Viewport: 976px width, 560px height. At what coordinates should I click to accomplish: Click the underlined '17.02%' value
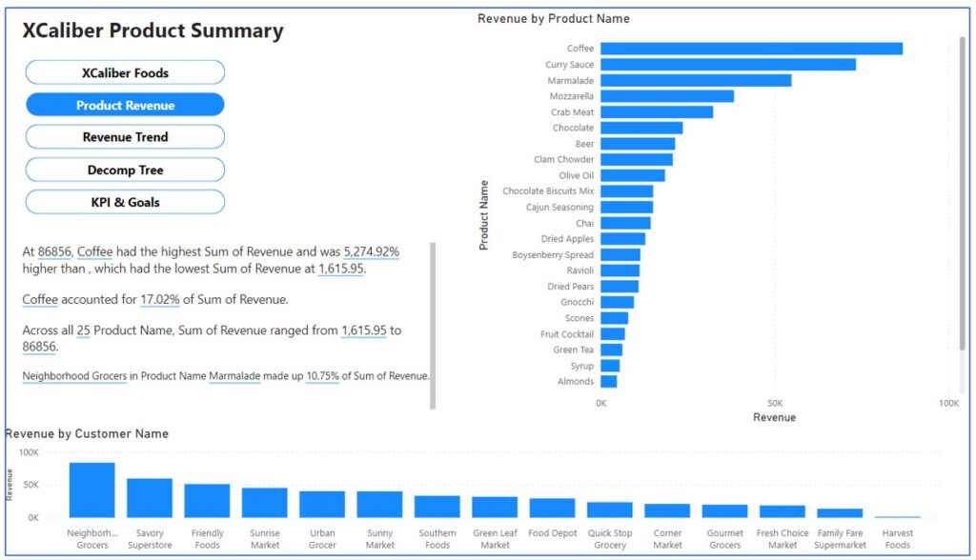coord(160,299)
